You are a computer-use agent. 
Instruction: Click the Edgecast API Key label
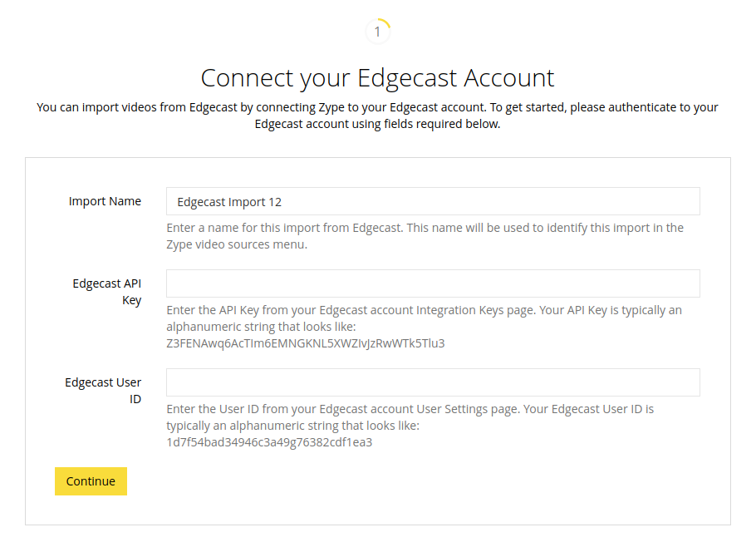pos(107,292)
